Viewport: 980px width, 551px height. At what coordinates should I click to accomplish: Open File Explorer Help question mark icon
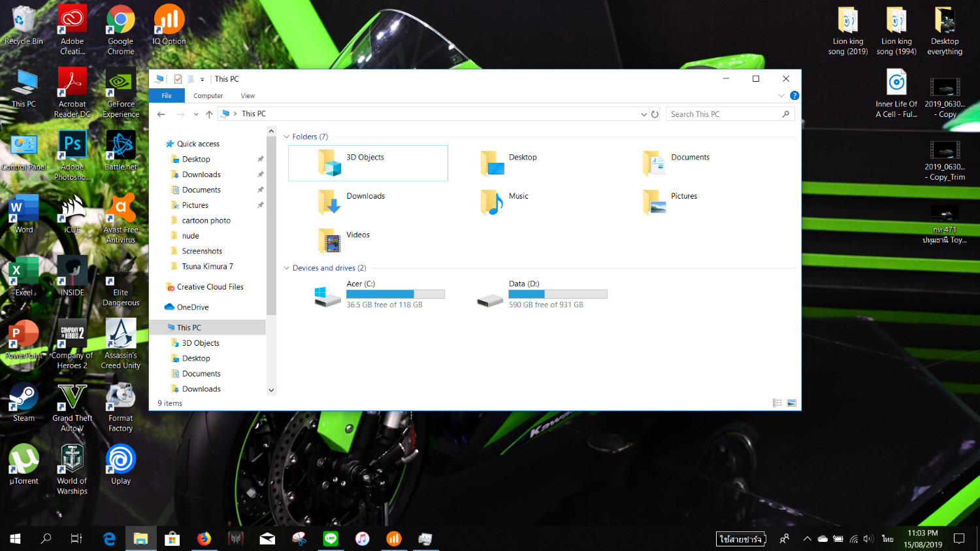794,95
